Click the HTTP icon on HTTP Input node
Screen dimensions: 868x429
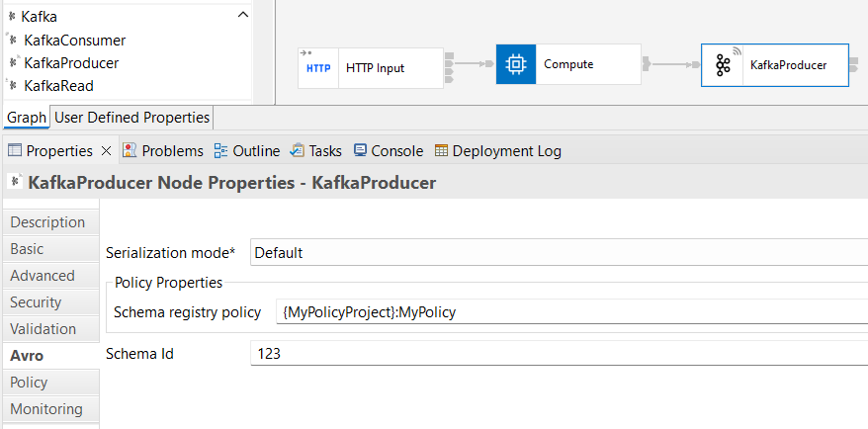click(318, 68)
